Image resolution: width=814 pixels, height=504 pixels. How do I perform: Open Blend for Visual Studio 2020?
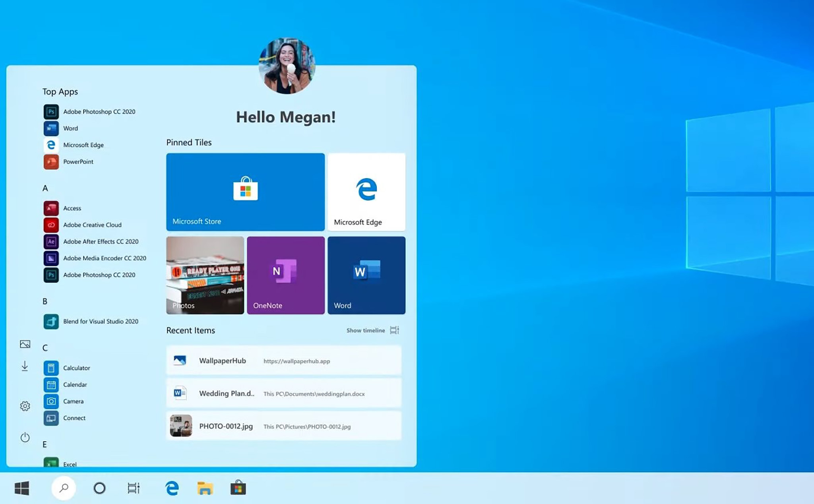click(91, 321)
